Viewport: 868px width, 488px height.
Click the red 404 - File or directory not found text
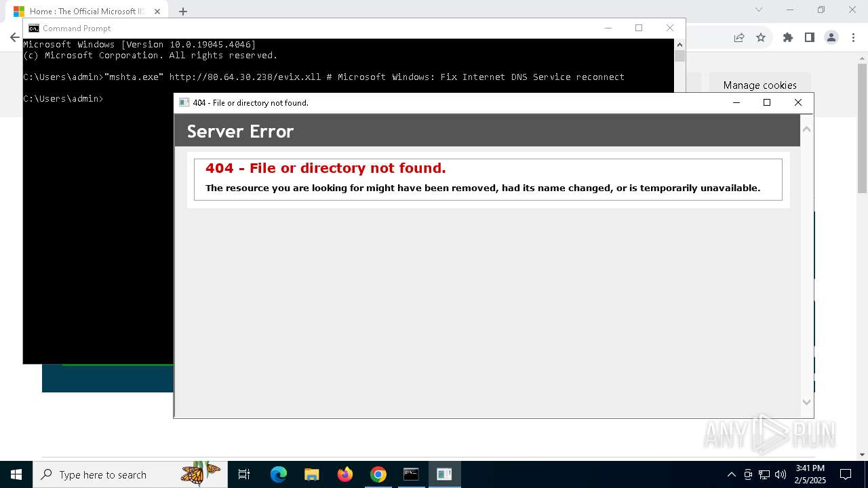[325, 168]
